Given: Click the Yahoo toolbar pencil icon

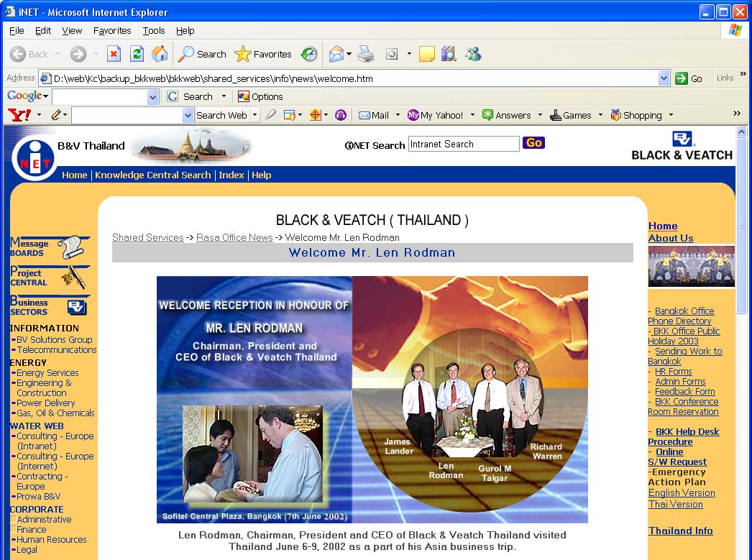Looking at the screenshot, I should 56,115.
